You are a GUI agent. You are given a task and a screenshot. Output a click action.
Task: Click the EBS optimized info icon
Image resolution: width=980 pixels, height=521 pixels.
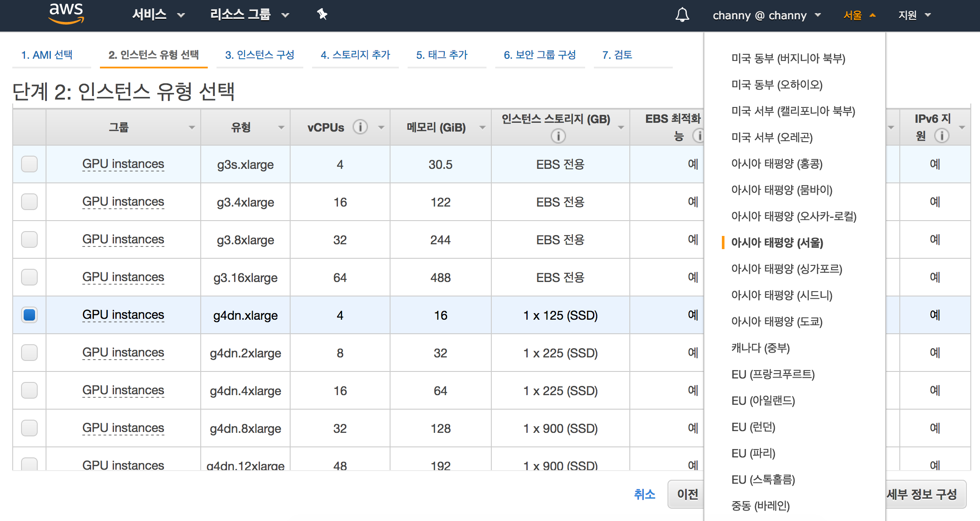tap(698, 136)
